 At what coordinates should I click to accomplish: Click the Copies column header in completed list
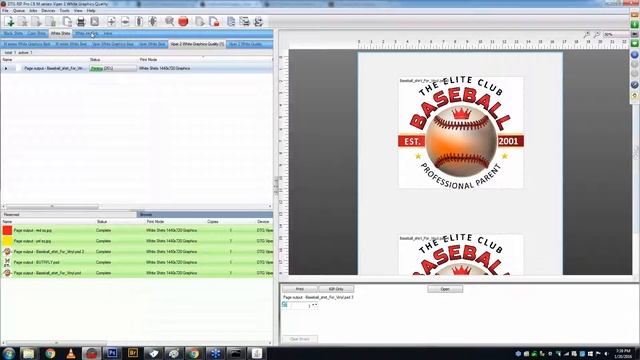tap(213, 222)
